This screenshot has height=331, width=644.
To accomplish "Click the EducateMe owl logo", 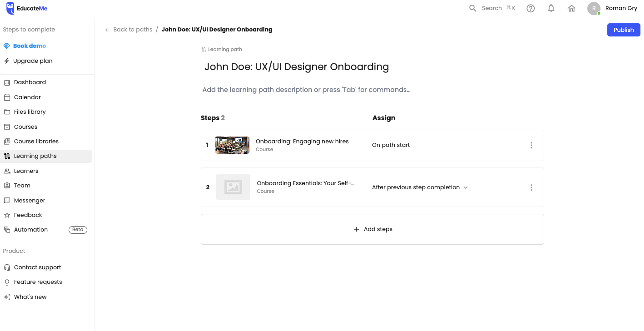I will [x=10, y=8].
